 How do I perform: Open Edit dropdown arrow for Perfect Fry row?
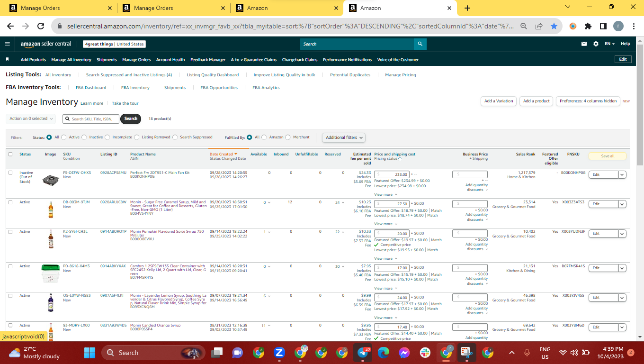(x=622, y=174)
